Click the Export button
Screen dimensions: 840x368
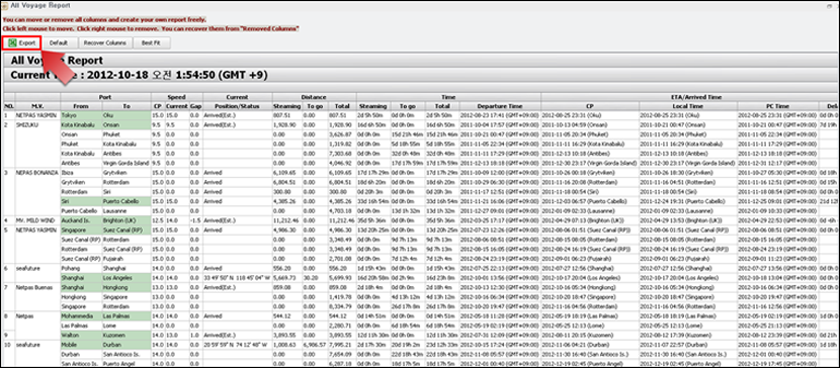click(x=22, y=43)
